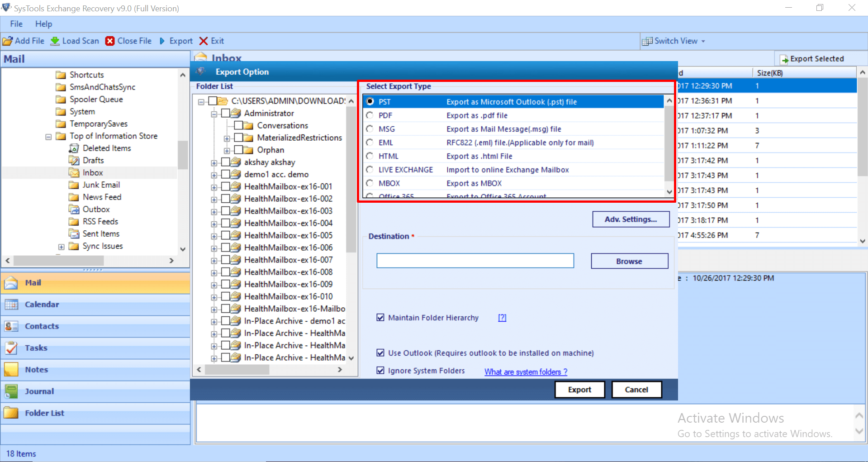This screenshot has width=868, height=462.
Task: Open the Contacts section icon
Action: (11, 326)
